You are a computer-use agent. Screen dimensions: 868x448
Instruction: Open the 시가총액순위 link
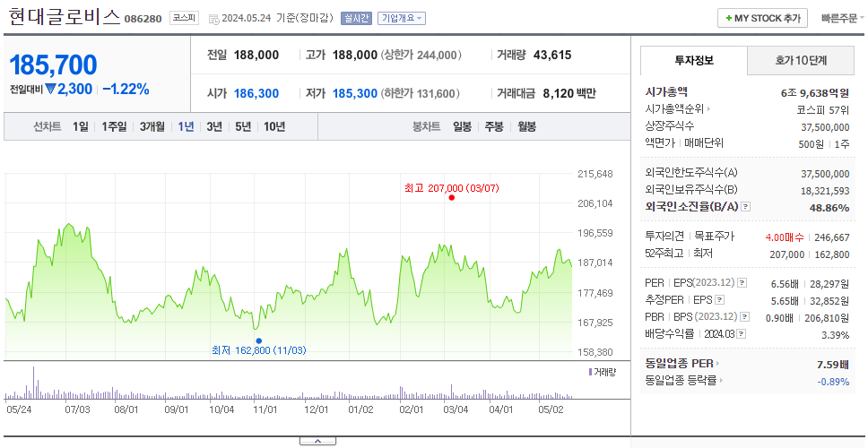pyautogui.click(x=675, y=109)
